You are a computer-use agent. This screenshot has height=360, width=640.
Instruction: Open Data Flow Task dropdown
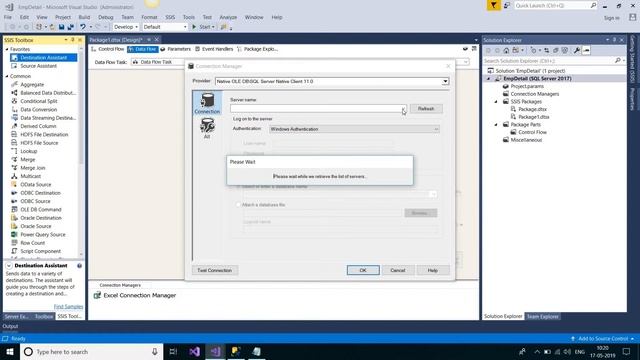[x=466, y=62]
